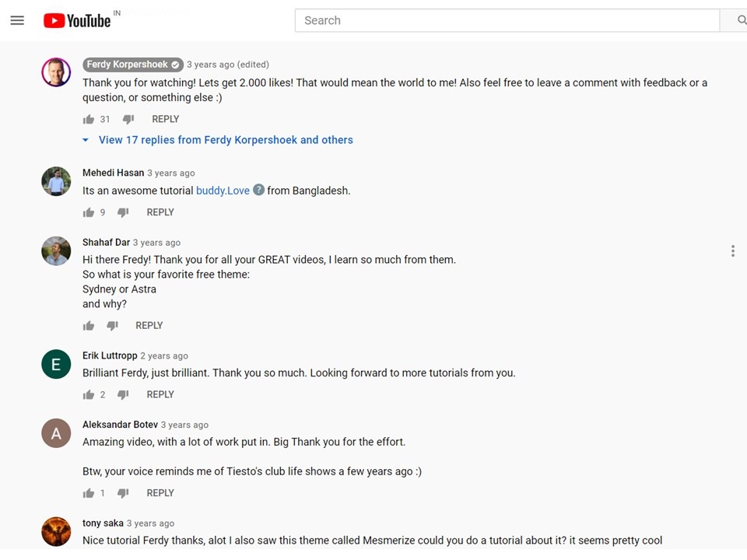Dislike Shahaf Dar's comment
Image resolution: width=747 pixels, height=560 pixels.
(x=112, y=326)
